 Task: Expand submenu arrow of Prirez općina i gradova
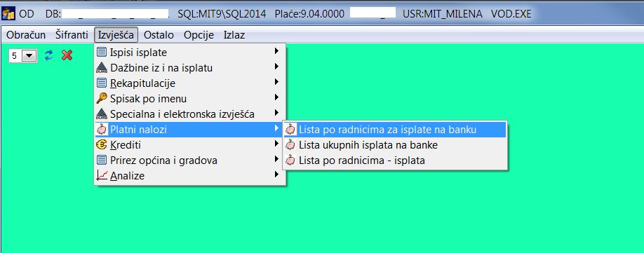click(x=277, y=159)
